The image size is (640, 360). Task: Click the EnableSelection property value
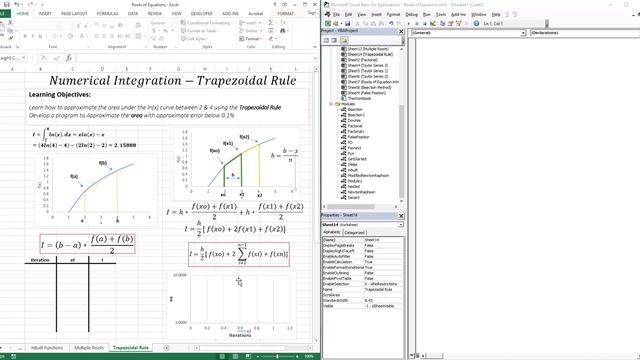point(384,284)
